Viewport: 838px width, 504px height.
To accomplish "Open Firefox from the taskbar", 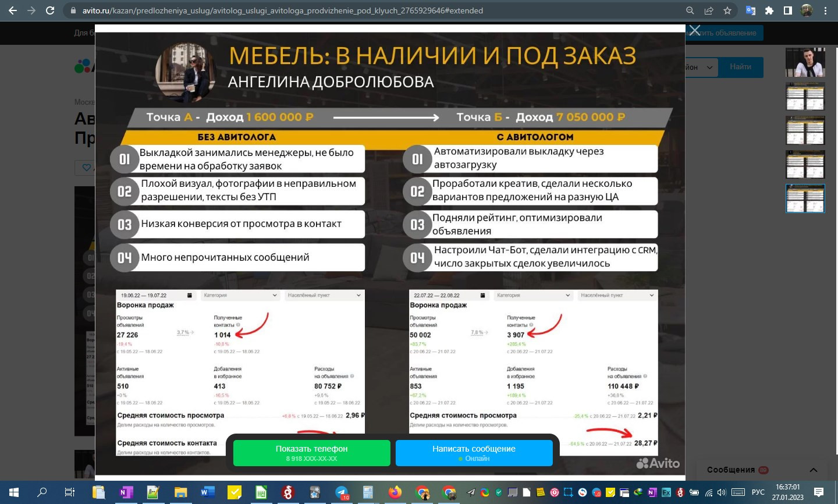I will (x=395, y=492).
